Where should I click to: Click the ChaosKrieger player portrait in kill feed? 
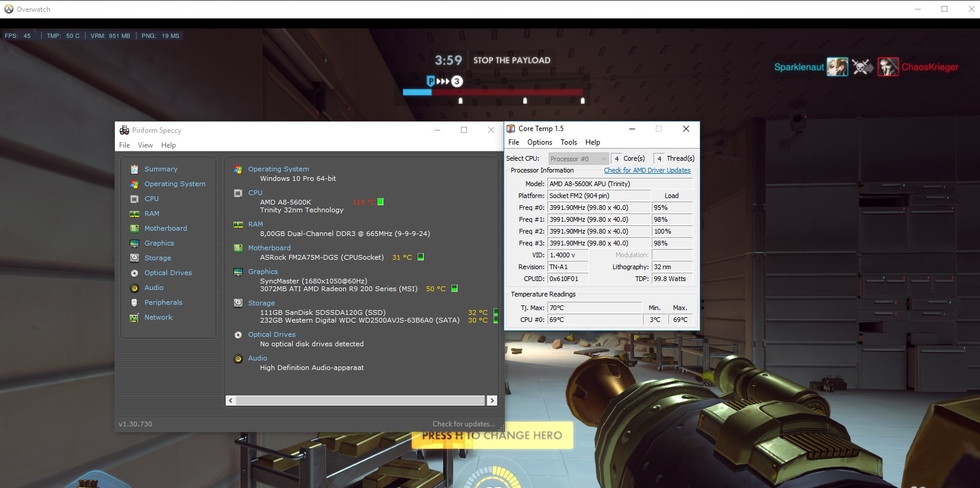click(x=888, y=67)
